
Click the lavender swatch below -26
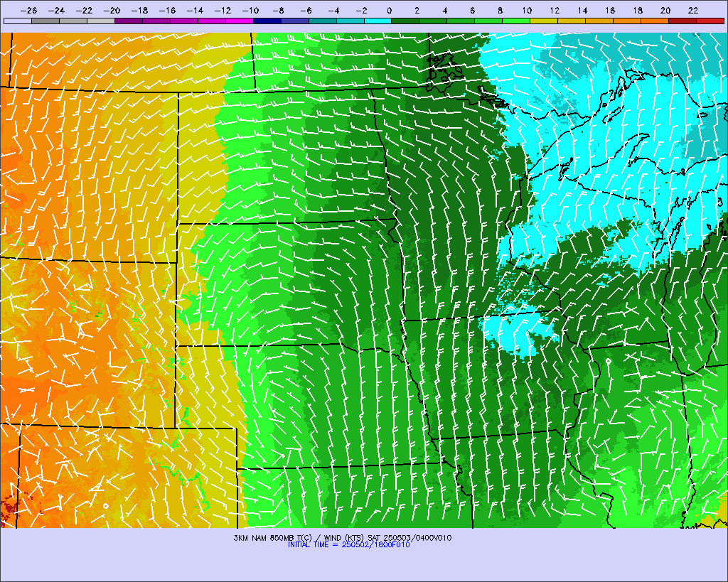[18, 21]
